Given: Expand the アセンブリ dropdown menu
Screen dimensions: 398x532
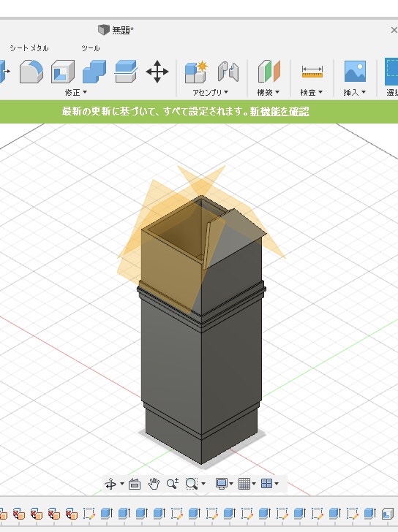Looking at the screenshot, I should [210, 92].
